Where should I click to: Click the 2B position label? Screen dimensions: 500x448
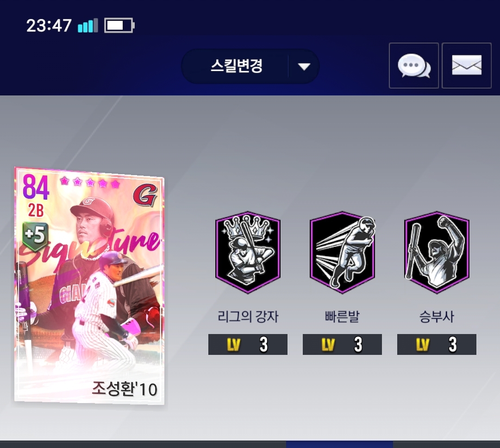click(x=36, y=210)
